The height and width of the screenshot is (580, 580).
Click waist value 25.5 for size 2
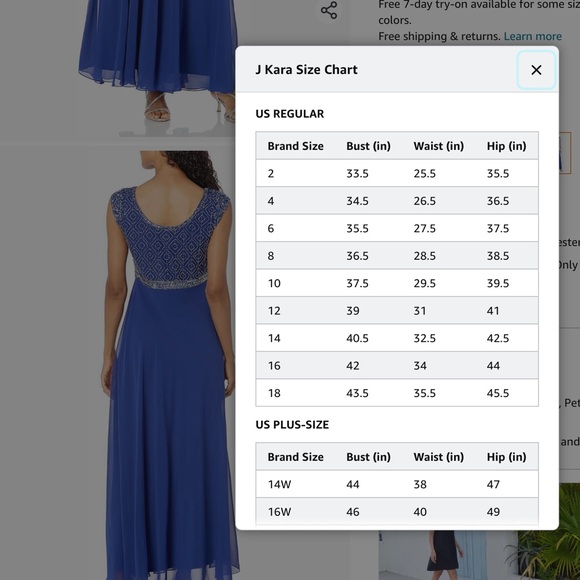click(425, 173)
